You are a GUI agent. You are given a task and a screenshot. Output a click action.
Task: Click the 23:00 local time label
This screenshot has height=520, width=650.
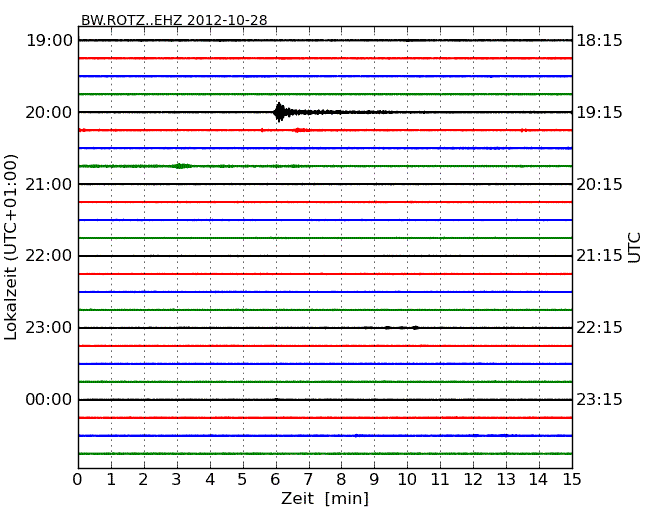49,328
